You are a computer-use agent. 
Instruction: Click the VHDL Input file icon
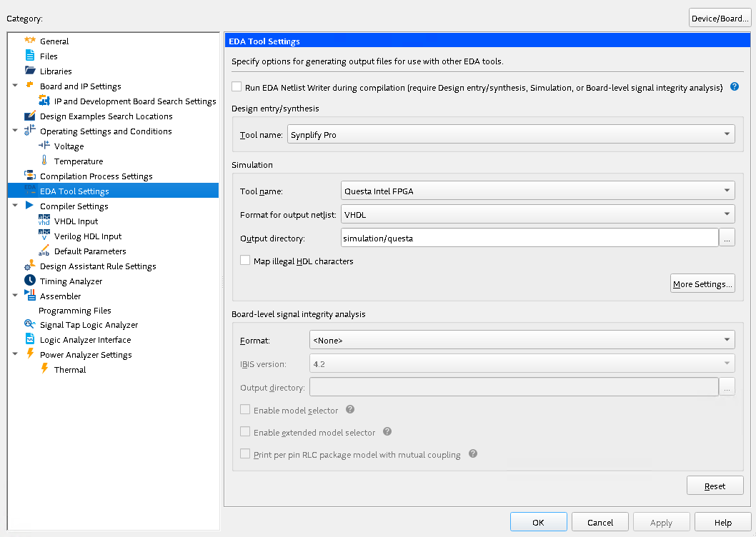click(x=44, y=221)
